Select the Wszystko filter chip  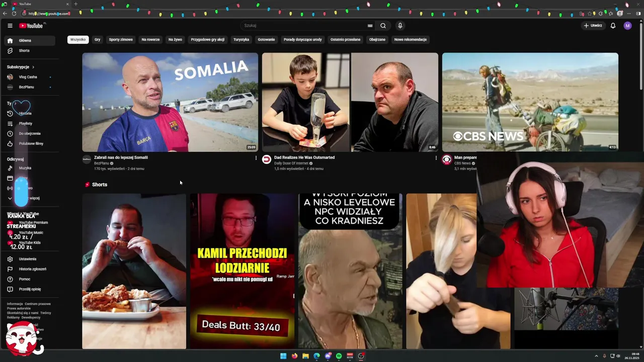(78, 40)
